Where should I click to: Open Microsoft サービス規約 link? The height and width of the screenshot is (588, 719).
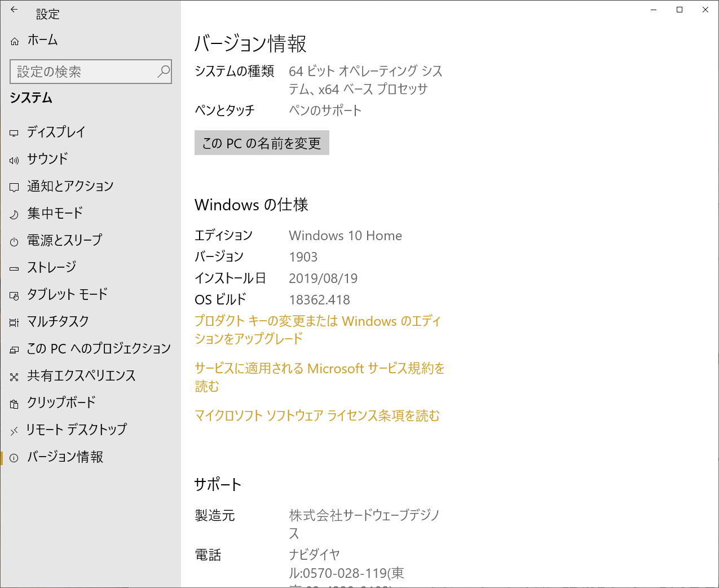click(x=320, y=377)
